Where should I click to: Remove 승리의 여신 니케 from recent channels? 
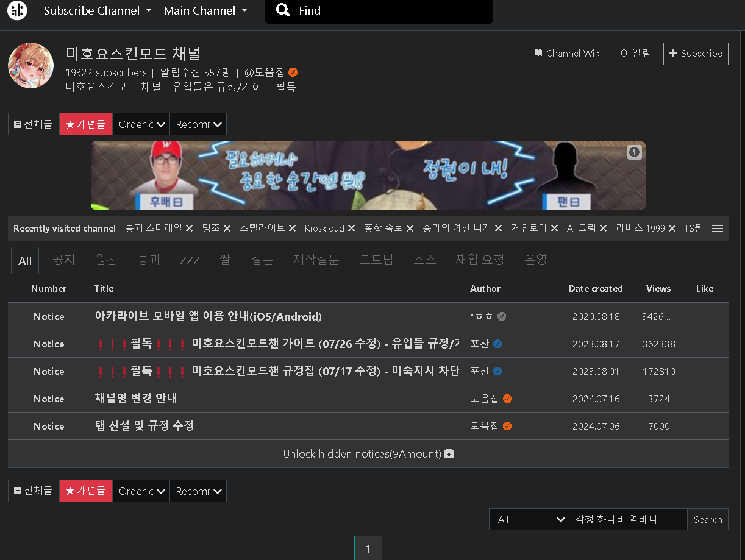[498, 229]
